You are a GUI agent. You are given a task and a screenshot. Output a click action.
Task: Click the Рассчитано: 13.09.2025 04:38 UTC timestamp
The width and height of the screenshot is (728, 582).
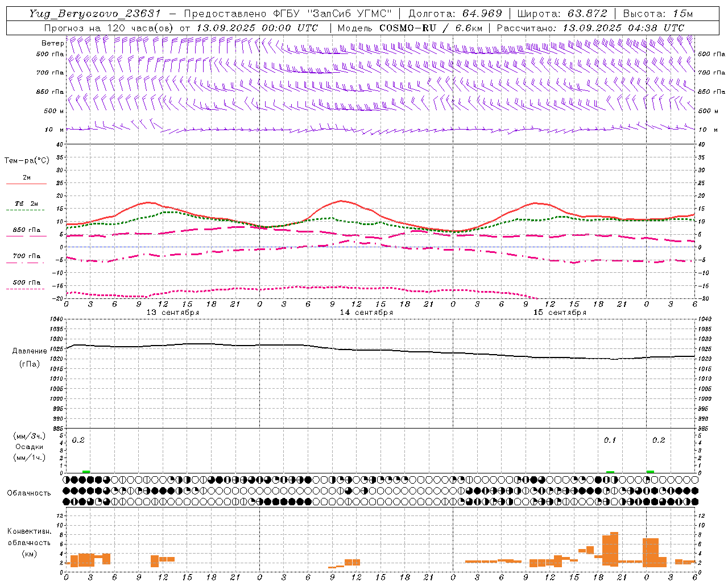pos(590,28)
